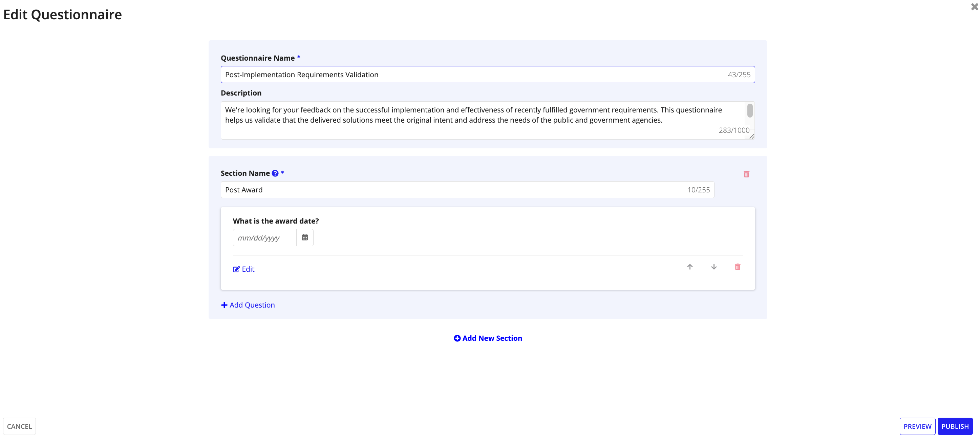
Task: Click the PUBLISH button
Action: click(x=955, y=426)
